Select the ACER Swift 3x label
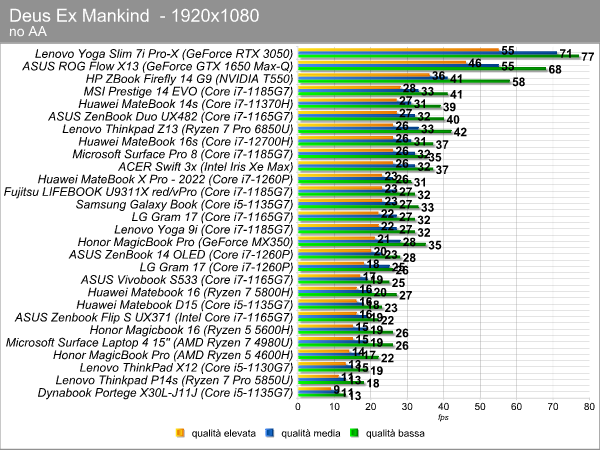 205,167
